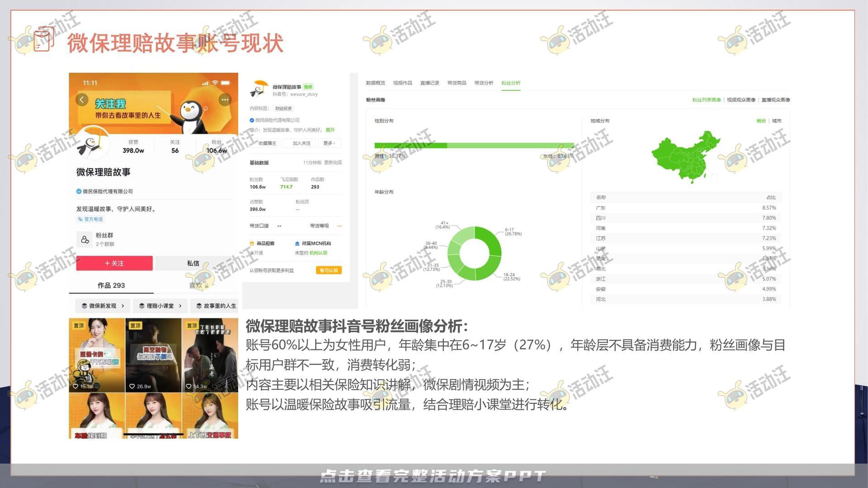
Task: Expand the 理赔小课堂 playlist chevron
Action: (x=180, y=306)
